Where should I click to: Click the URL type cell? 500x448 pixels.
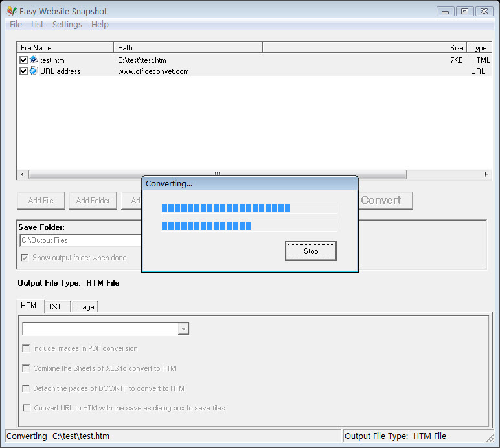[x=478, y=71]
